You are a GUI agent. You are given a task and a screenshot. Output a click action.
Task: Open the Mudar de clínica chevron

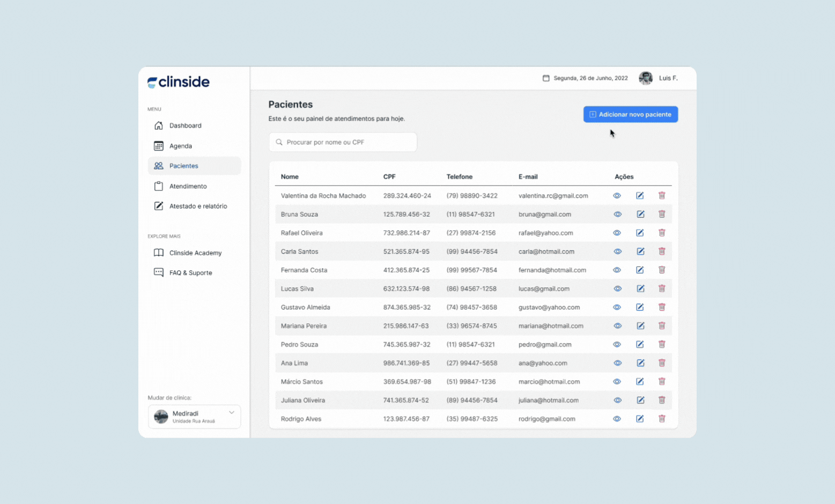231,413
